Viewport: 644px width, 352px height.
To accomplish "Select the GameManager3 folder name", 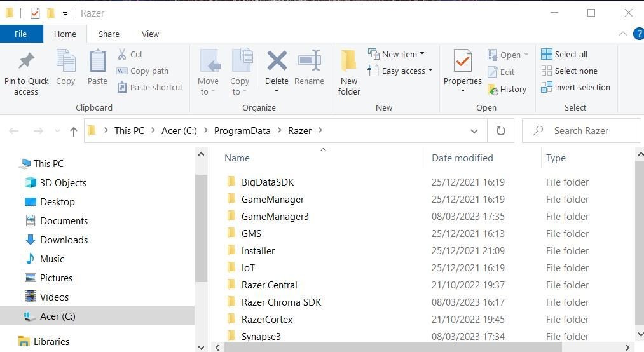I will 275,217.
